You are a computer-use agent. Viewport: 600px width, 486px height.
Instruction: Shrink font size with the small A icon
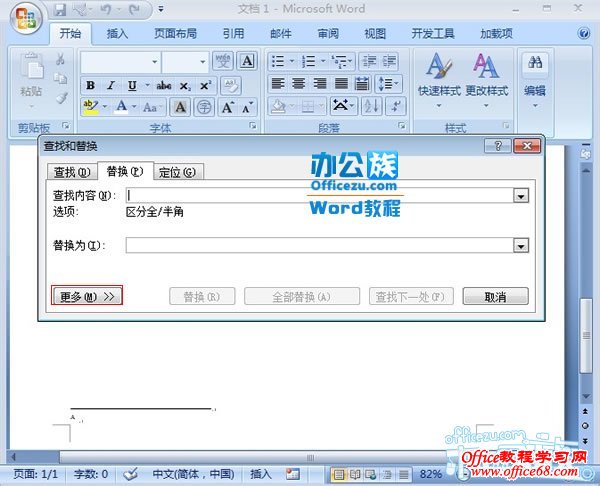247,107
